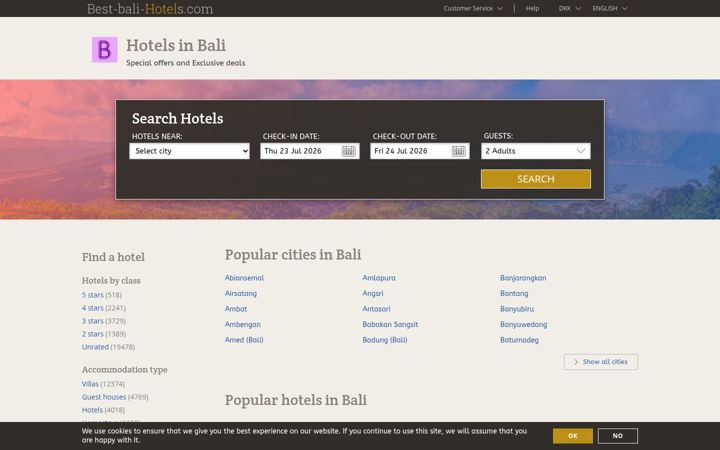Open the Amed (Bali) city link
Image resolution: width=720 pixels, height=450 pixels.
pos(244,340)
